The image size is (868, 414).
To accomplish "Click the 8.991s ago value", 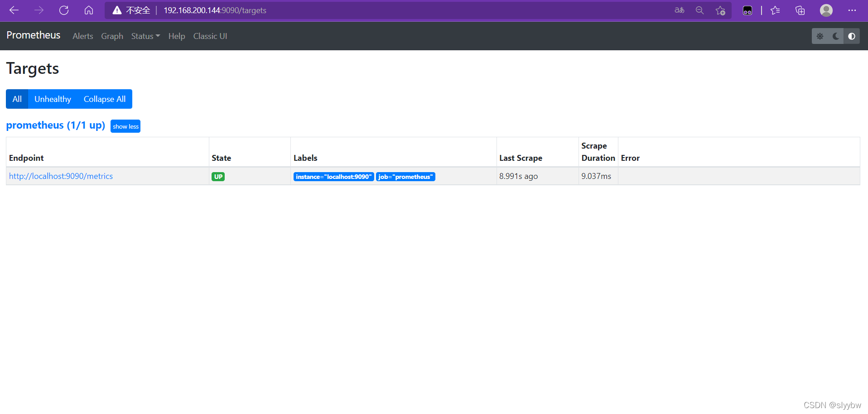I will click(x=518, y=176).
